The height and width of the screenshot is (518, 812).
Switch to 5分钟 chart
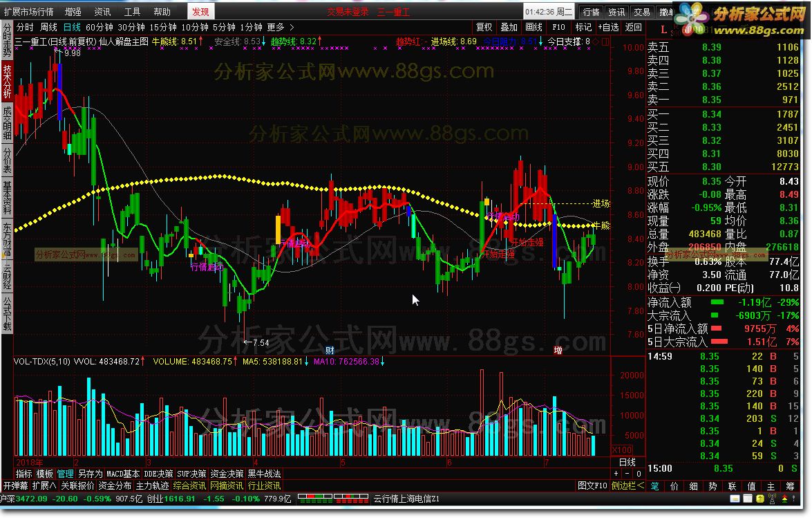point(224,27)
